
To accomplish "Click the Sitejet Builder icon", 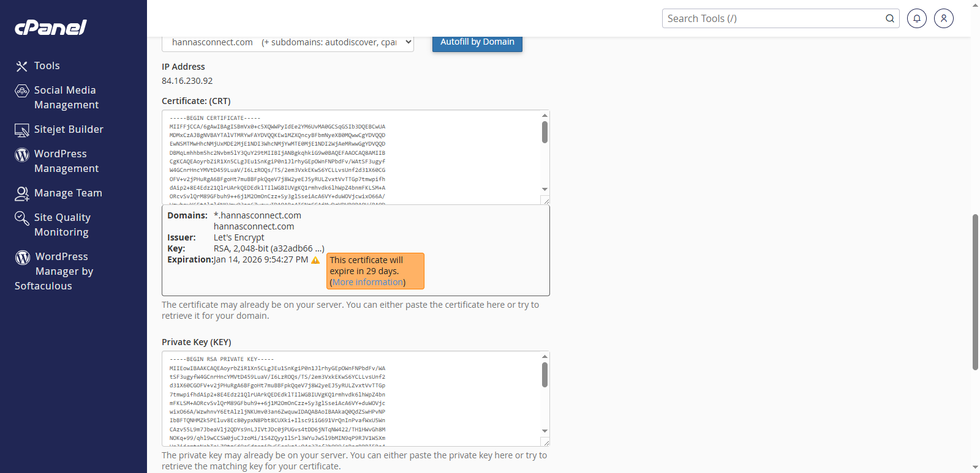I will 22,130.
